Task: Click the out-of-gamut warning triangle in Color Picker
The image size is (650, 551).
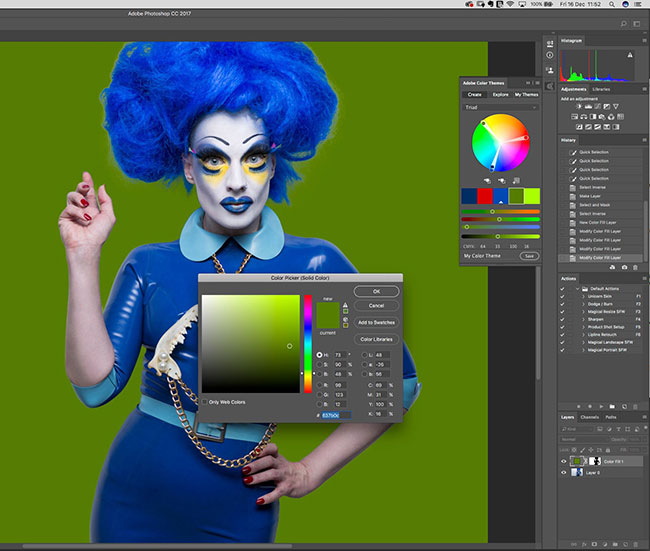Action: pos(346,305)
